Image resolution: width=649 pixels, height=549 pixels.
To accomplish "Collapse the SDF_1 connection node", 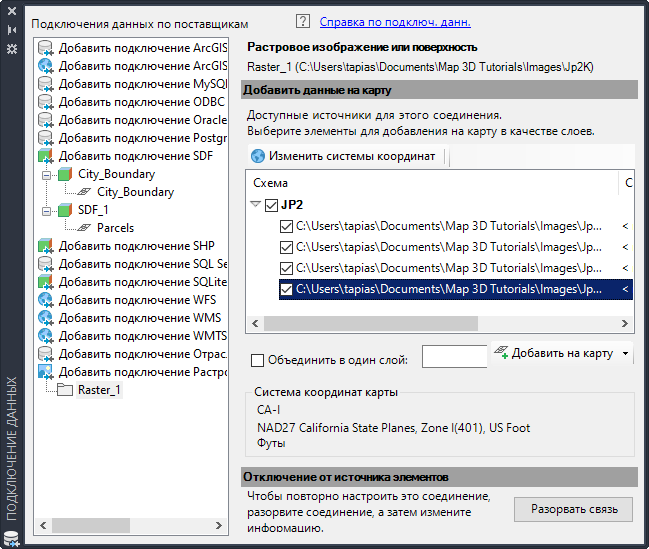I will tap(47, 211).
